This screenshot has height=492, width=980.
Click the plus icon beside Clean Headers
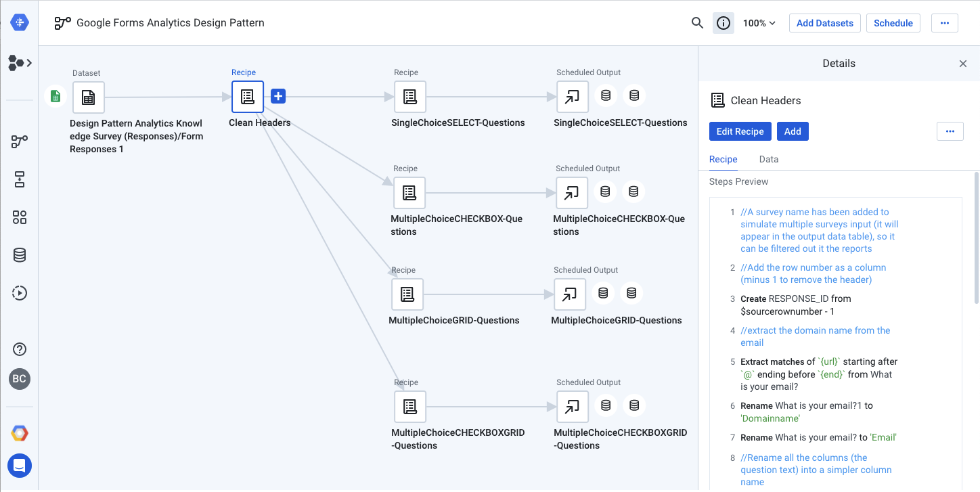pyautogui.click(x=278, y=97)
